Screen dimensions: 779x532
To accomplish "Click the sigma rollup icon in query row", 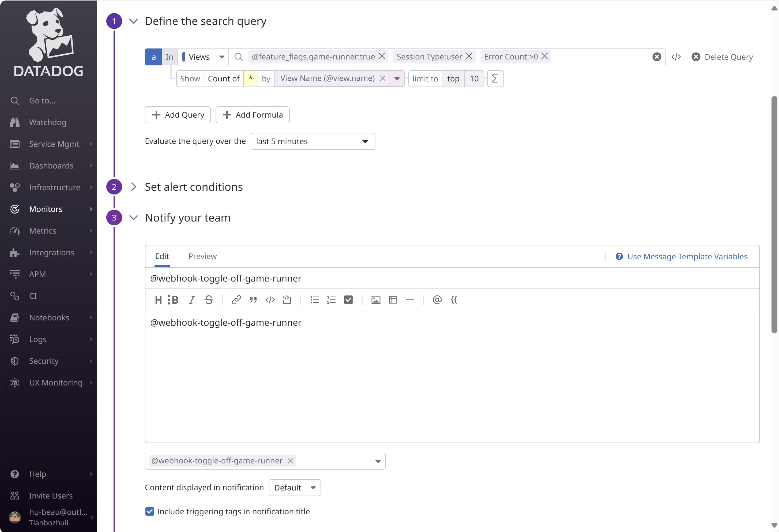I will [x=495, y=79].
